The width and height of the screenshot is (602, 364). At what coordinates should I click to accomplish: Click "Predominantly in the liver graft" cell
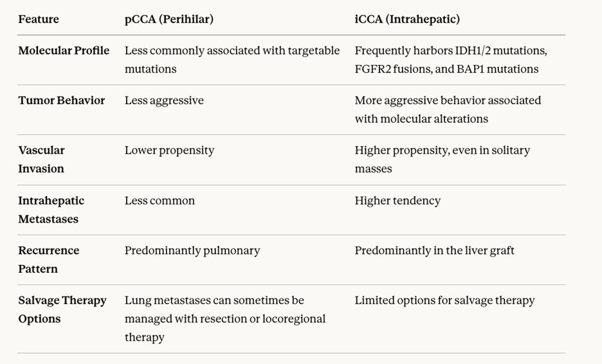tap(434, 250)
